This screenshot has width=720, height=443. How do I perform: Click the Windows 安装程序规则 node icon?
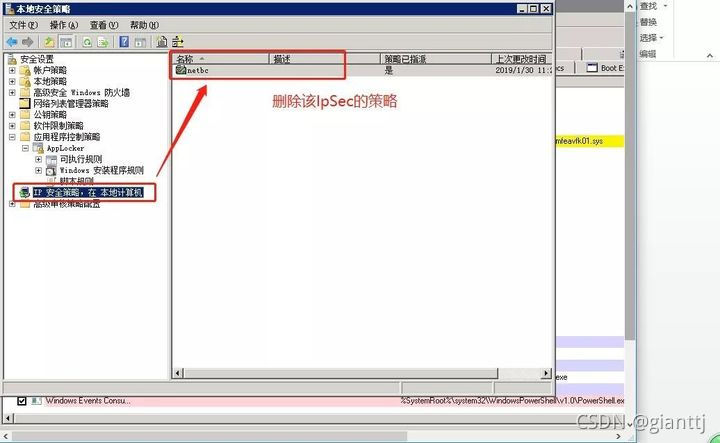pos(51,170)
